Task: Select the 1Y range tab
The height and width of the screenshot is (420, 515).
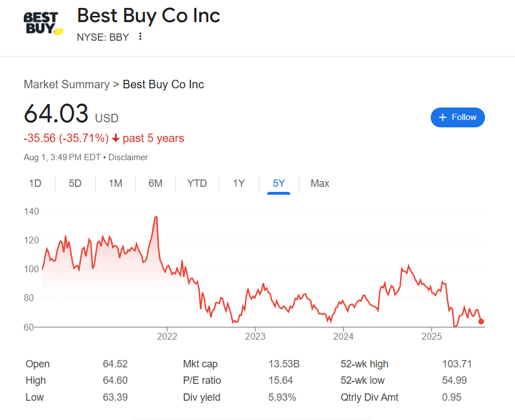Action: click(239, 183)
